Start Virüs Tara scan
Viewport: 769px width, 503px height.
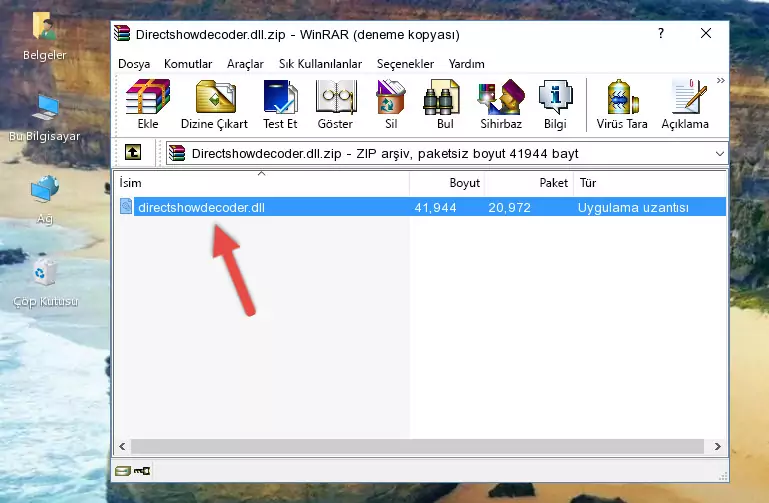point(622,104)
